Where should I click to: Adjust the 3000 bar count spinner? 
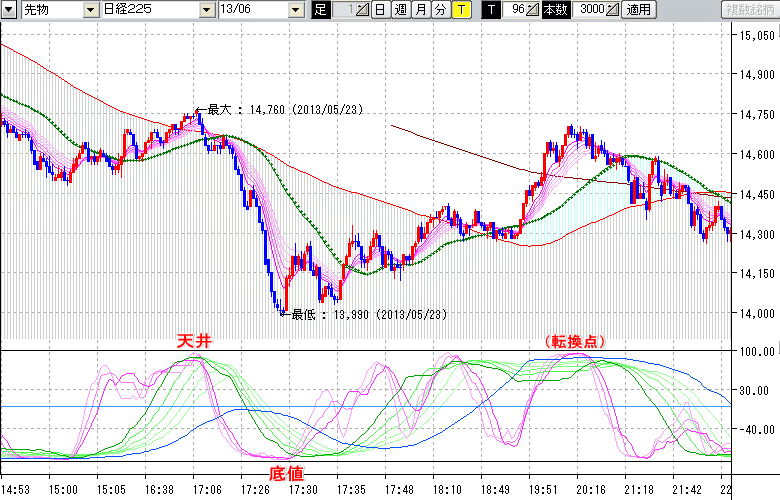pyautogui.click(x=612, y=10)
